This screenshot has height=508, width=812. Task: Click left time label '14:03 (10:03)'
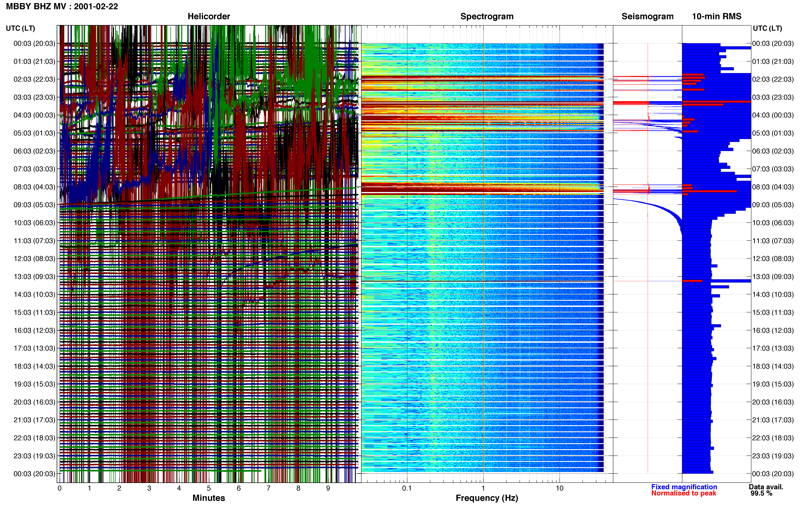[34, 295]
